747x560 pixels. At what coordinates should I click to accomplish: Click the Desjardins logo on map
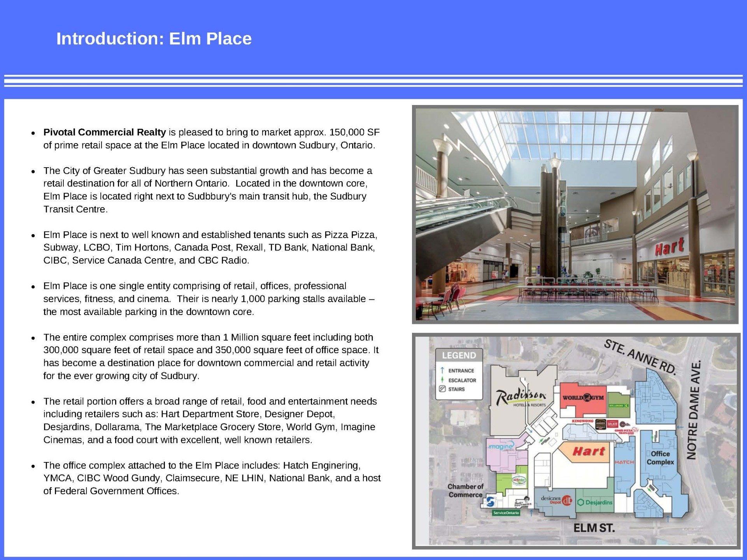[595, 502]
